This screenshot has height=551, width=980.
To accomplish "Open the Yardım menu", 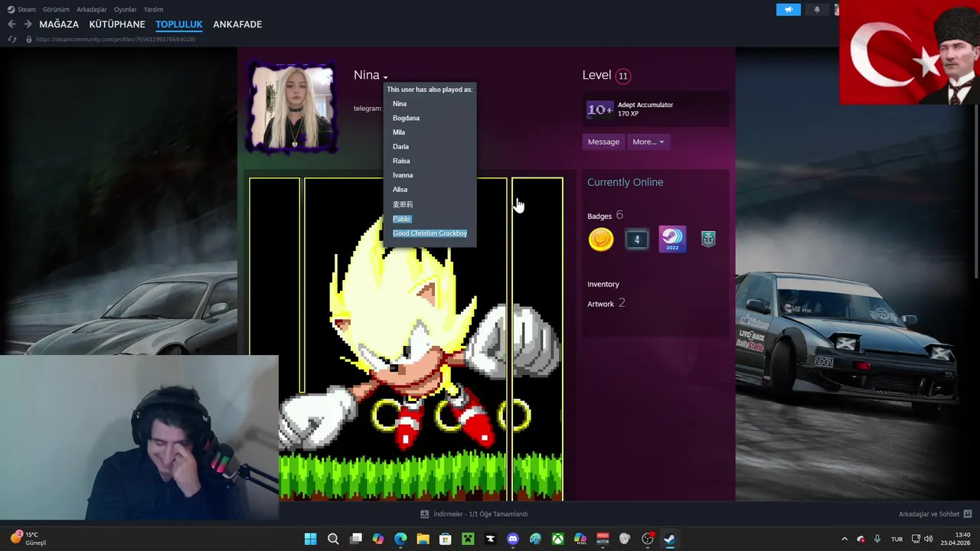I will [153, 9].
